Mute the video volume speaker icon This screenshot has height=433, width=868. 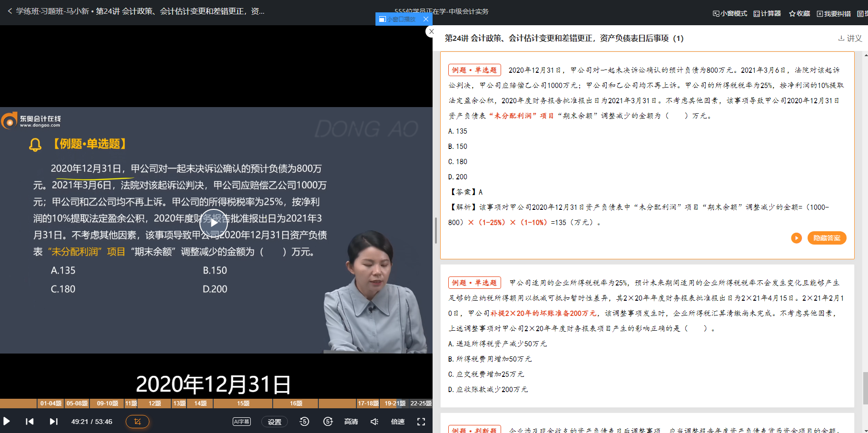point(375,422)
